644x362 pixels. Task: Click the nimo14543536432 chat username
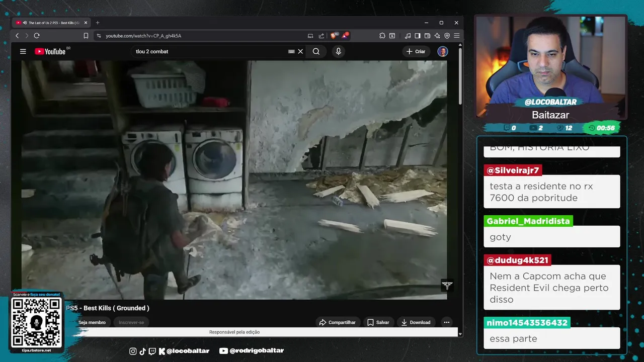point(527,323)
